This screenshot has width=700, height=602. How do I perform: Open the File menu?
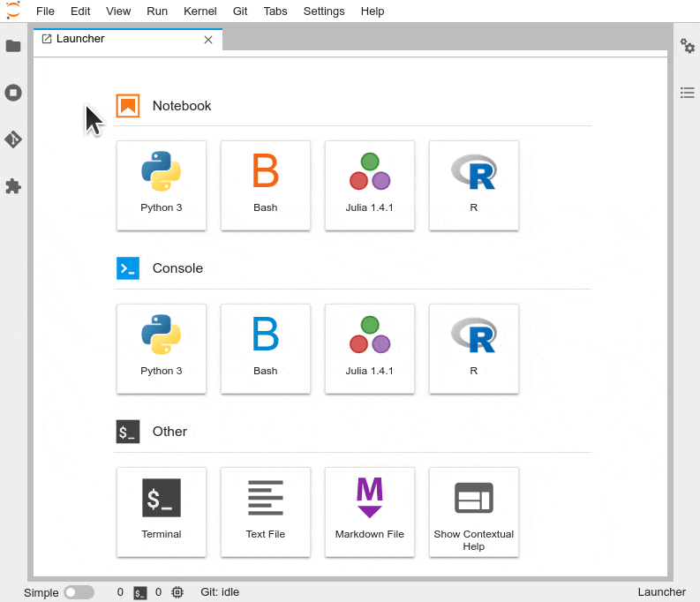point(45,11)
